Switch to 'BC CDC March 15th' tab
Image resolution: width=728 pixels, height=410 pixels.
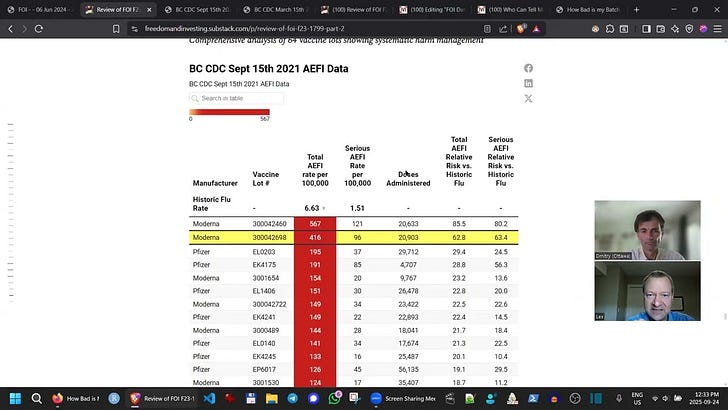tap(277, 9)
